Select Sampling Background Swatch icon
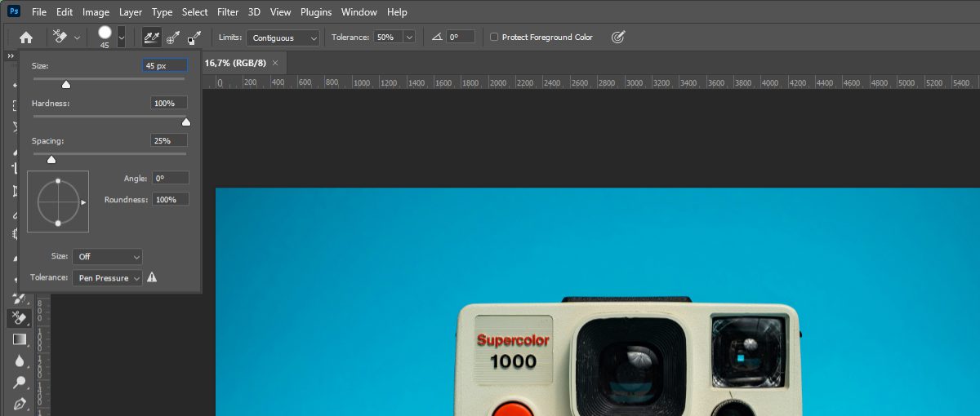 tap(194, 38)
